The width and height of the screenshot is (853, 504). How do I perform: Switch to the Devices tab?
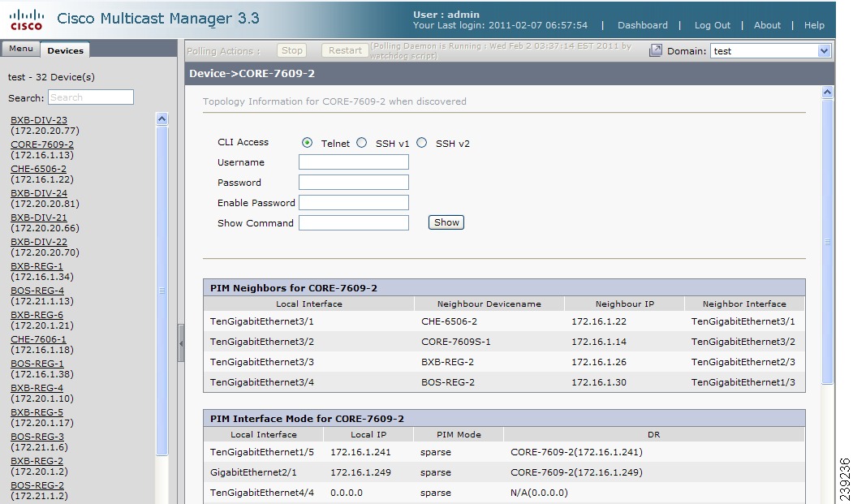[65, 50]
